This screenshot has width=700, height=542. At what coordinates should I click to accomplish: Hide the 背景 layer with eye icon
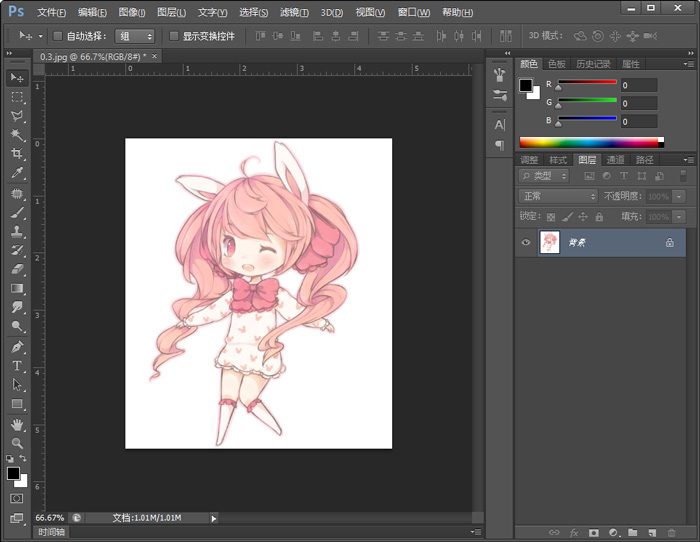[x=526, y=243]
